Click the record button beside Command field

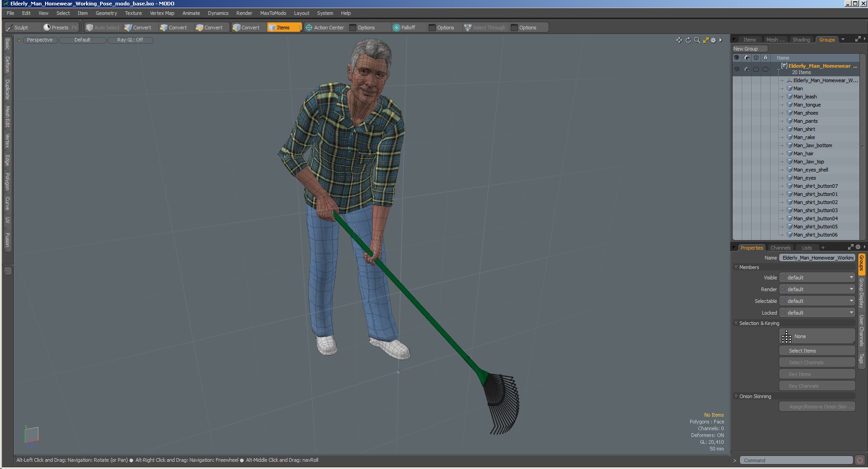(x=860, y=460)
